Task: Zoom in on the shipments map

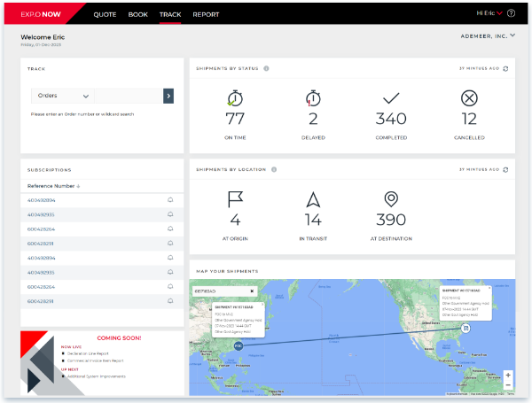Action: point(507,375)
